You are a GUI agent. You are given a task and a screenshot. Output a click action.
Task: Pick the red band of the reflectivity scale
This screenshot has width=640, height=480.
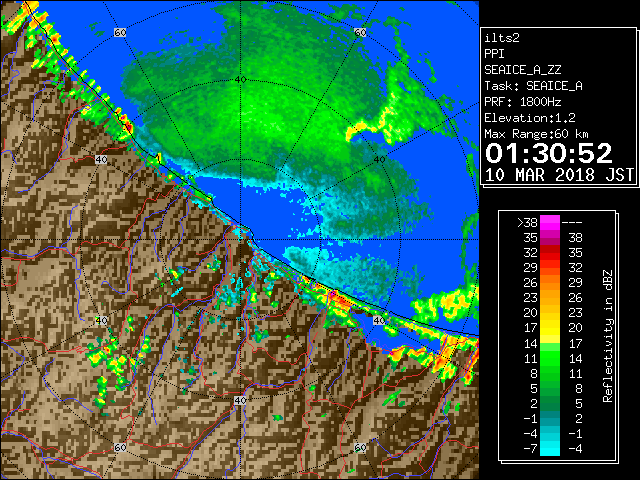[x=550, y=253]
